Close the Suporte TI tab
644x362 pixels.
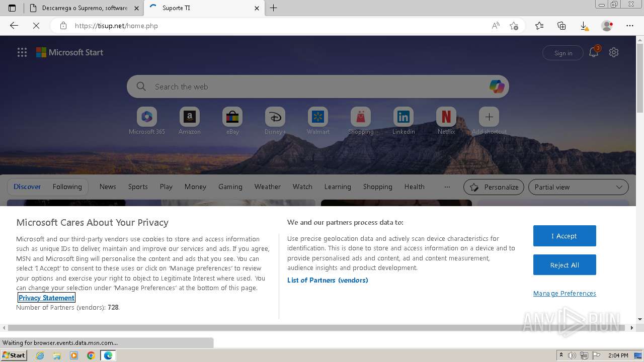click(257, 8)
